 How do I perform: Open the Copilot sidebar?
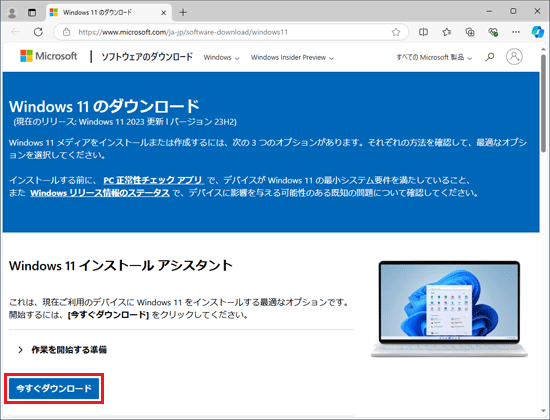click(x=537, y=32)
